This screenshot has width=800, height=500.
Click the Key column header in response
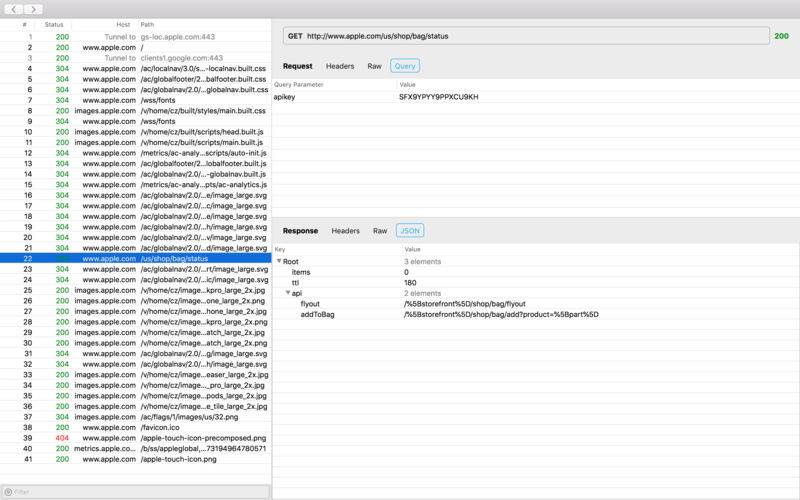[x=280, y=249]
